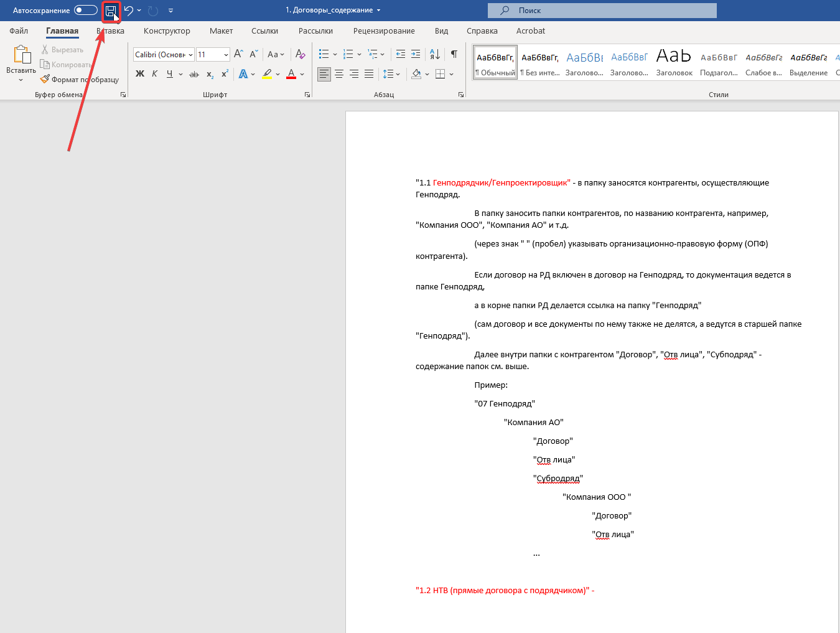Increase font size with the larger A icon
The width and height of the screenshot is (840, 633).
(x=238, y=55)
